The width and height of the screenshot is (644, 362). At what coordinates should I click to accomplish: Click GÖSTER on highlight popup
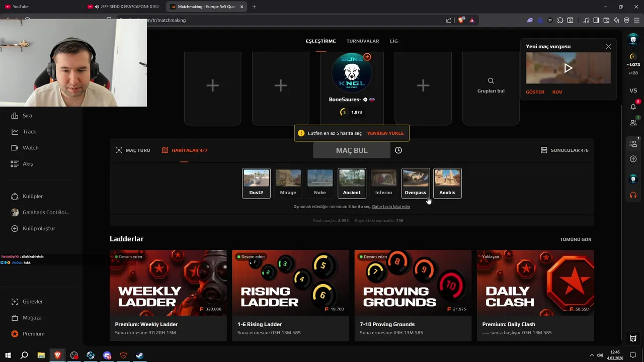point(535,92)
